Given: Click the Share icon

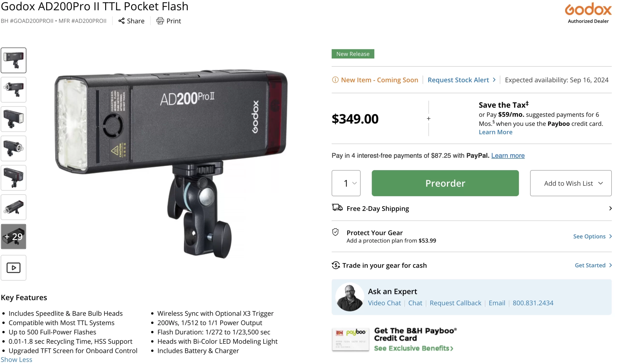Looking at the screenshot, I should [121, 21].
